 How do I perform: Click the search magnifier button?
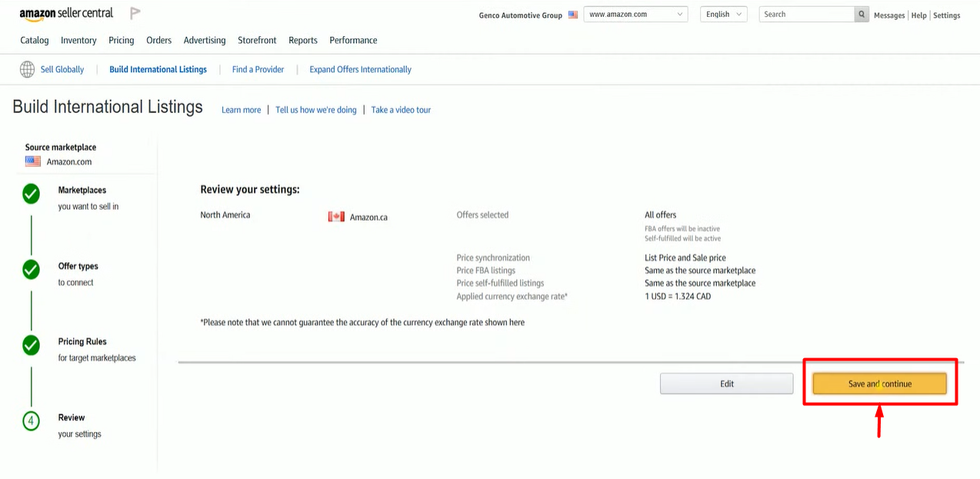862,14
